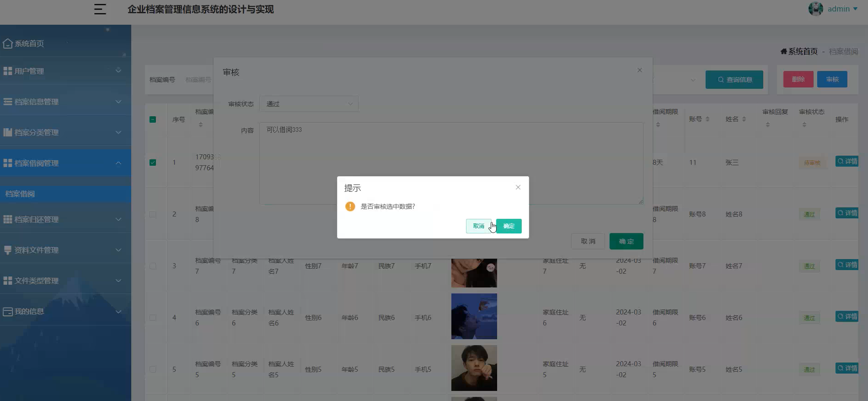Sort by 审核状态 column

point(804,125)
